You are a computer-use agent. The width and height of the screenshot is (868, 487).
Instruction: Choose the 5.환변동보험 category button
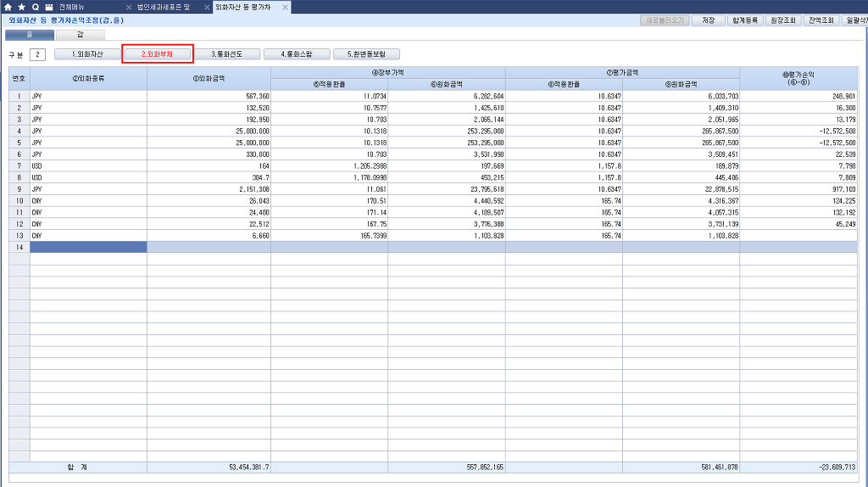[365, 54]
